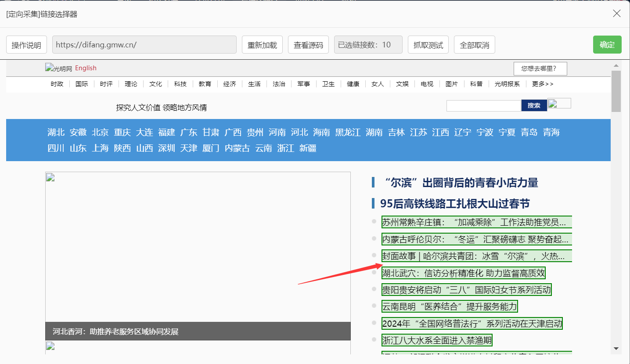630x364 pixels.
Task: Click the URL address field
Action: coord(144,45)
